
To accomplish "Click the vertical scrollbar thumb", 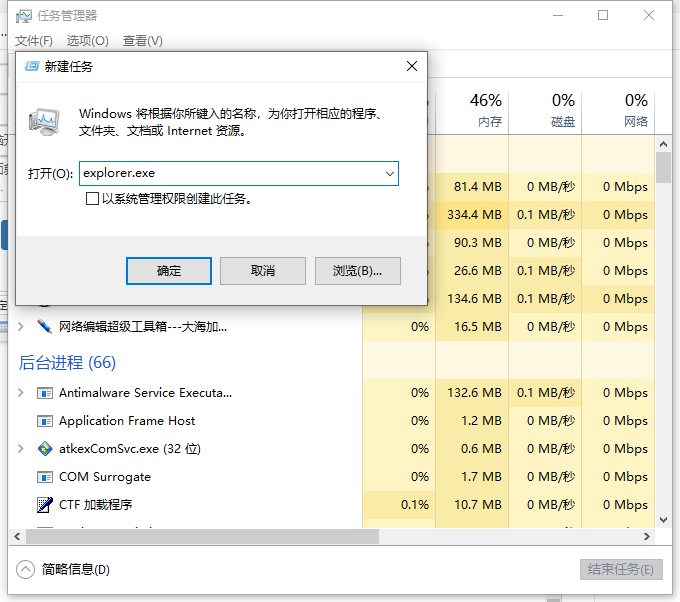I will (663, 168).
